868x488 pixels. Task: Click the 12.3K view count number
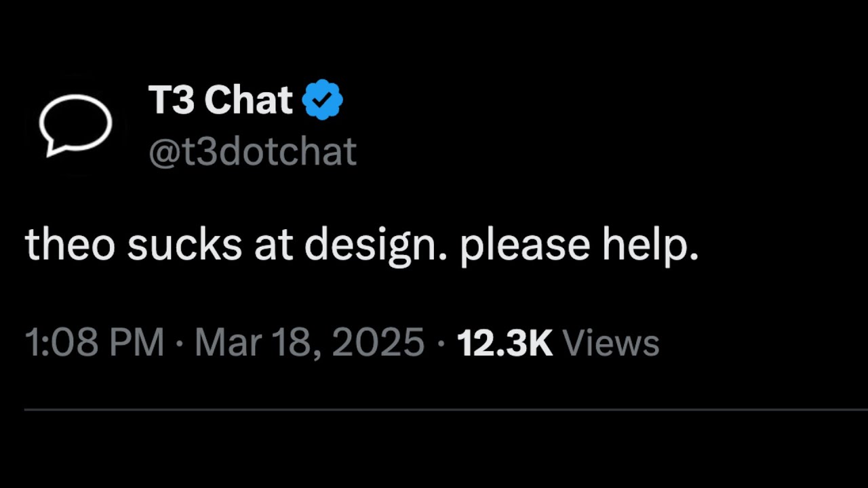pos(505,342)
